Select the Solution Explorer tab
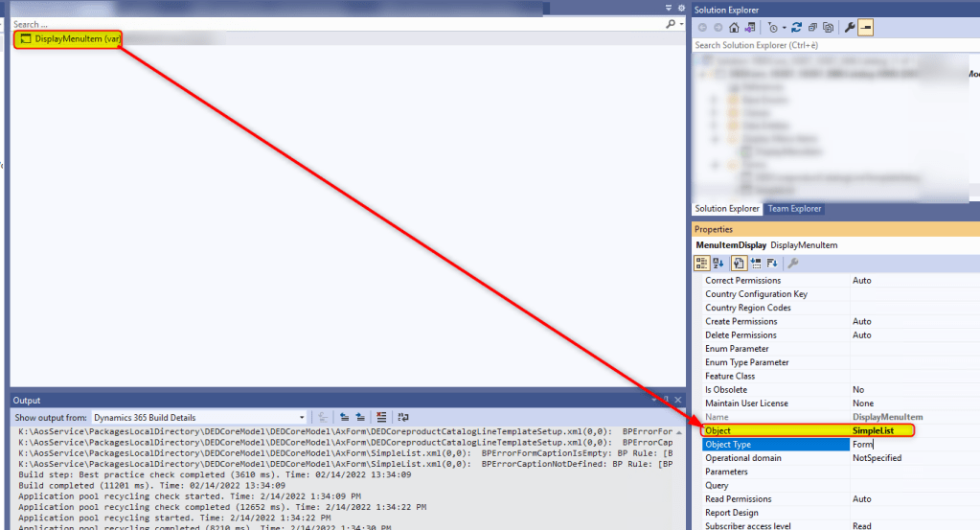The image size is (980, 530). pyautogui.click(x=726, y=209)
